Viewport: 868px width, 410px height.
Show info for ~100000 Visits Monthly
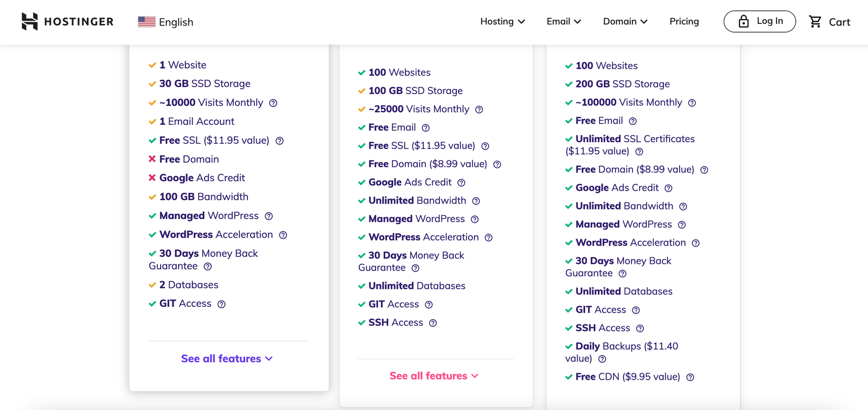692,103
